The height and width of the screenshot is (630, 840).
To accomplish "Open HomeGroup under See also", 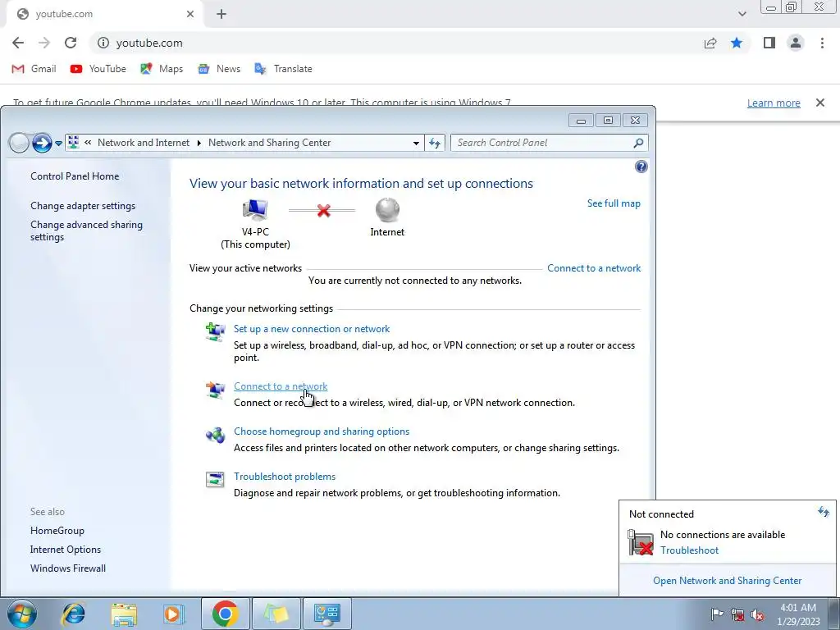I will tap(57, 531).
